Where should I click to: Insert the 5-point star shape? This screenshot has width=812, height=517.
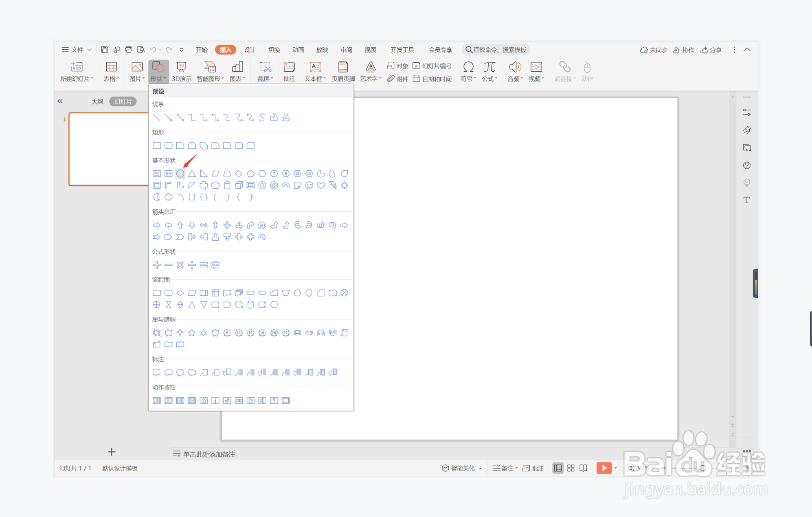click(x=192, y=333)
